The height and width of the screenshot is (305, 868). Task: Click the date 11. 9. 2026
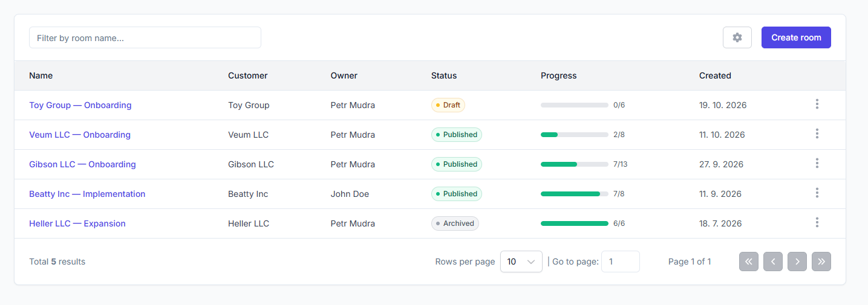coord(720,194)
